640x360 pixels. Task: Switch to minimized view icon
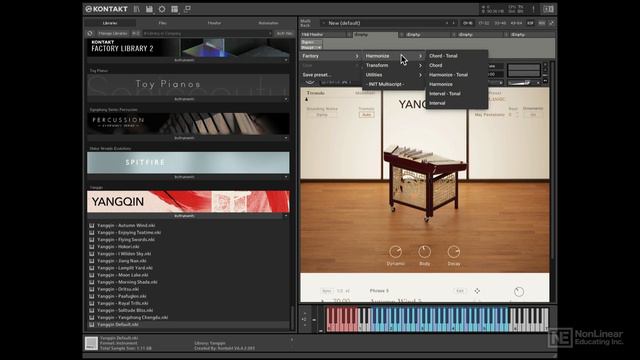tap(187, 9)
